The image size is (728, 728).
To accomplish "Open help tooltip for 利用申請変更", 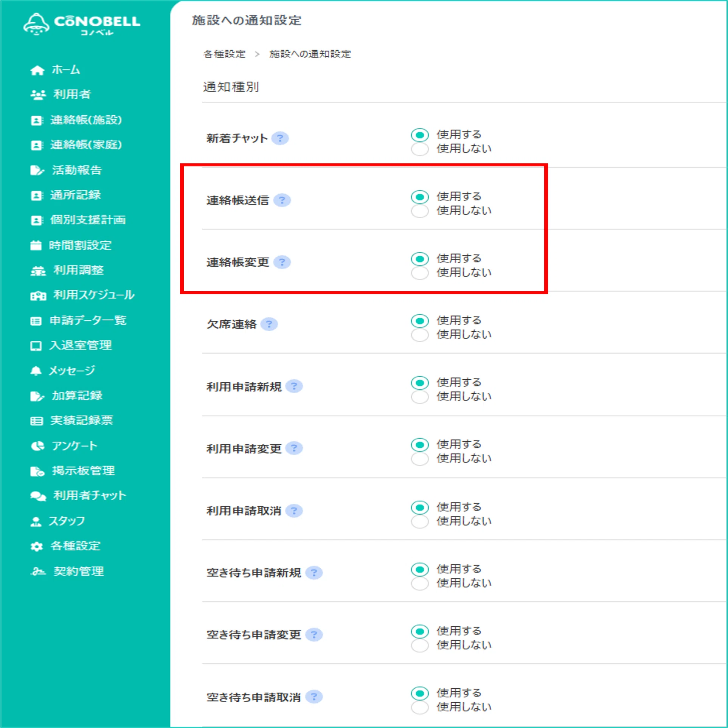I will point(294,448).
